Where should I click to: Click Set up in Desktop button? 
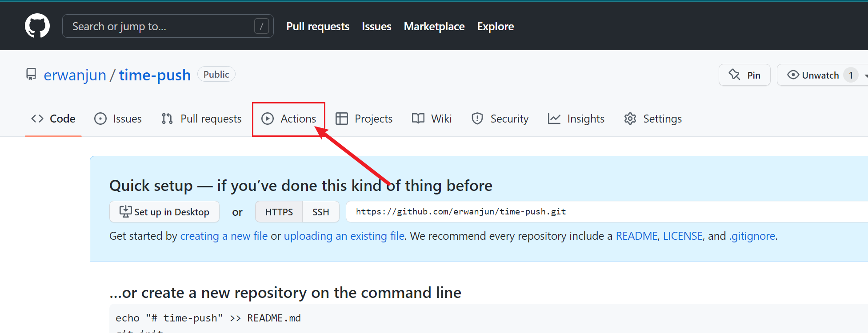(164, 212)
